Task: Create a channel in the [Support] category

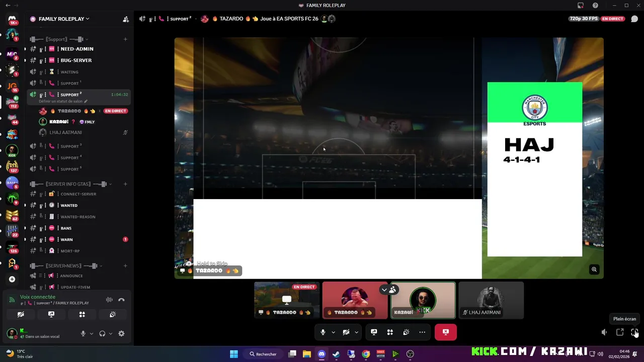Action: [125, 39]
